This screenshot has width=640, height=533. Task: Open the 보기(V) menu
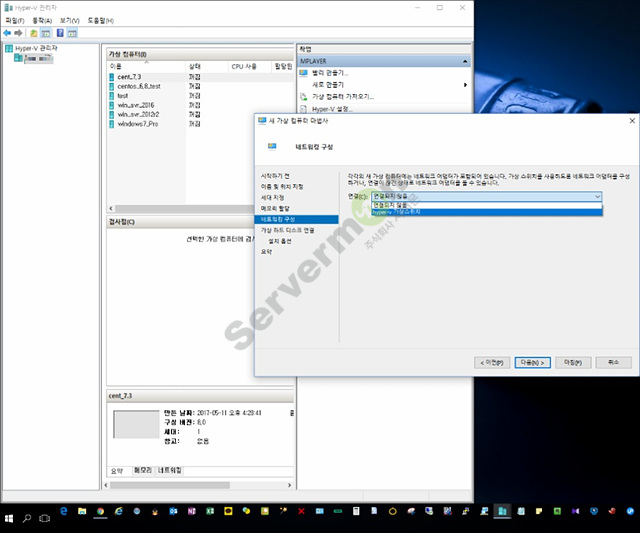69,20
